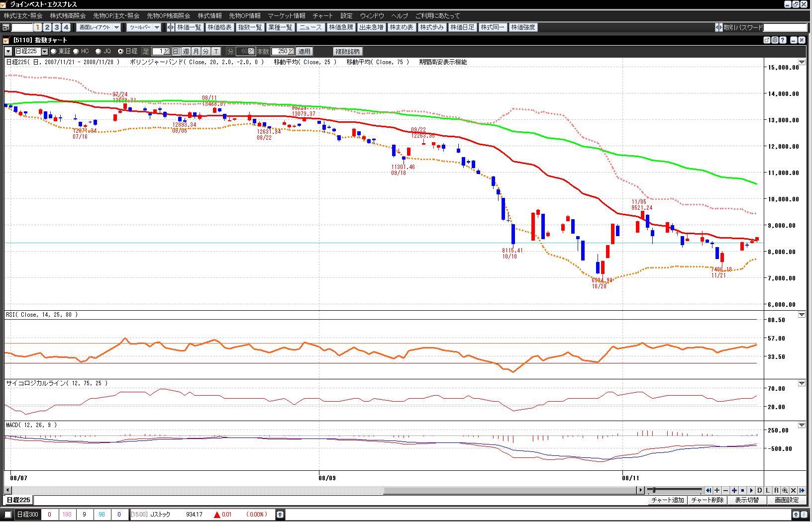The height and width of the screenshot is (522, 812).
Task: Open the マーケット情報 menu
Action: point(286,16)
